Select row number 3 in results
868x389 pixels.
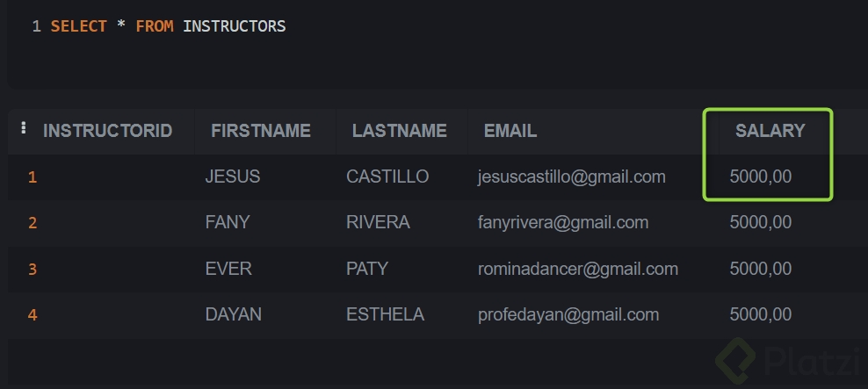(x=33, y=269)
